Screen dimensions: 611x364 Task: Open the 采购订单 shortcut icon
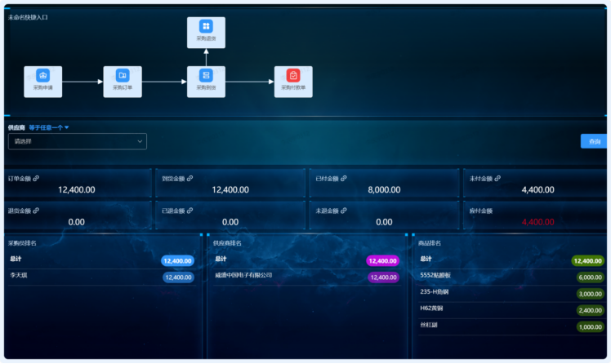(123, 75)
